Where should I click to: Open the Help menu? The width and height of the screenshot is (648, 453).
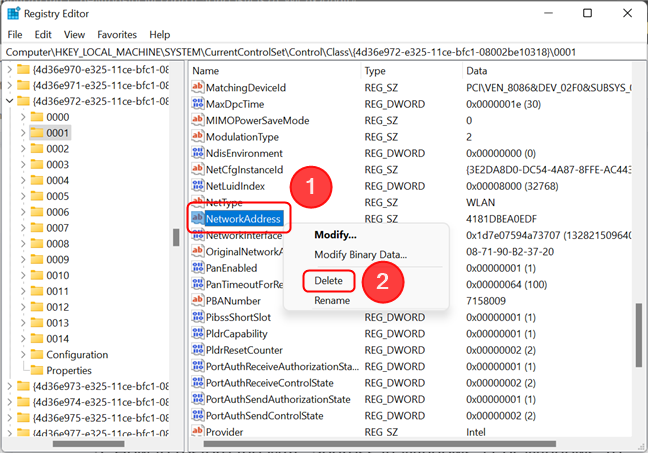click(160, 35)
